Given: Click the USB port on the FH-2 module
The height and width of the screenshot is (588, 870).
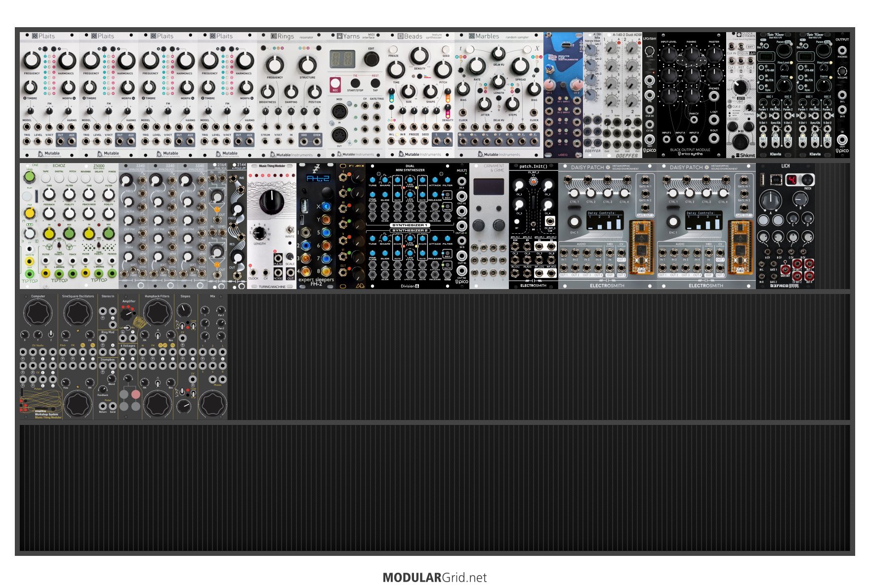Looking at the screenshot, I should pos(304,206).
